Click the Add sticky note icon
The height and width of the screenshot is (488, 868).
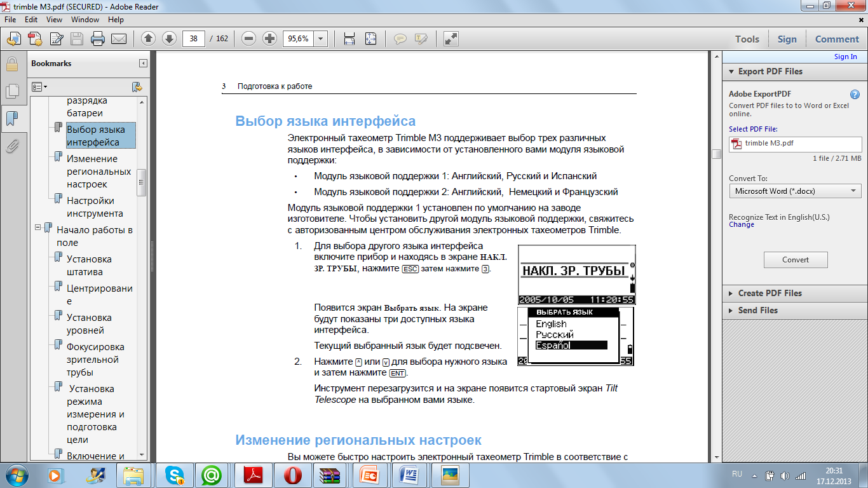click(400, 39)
